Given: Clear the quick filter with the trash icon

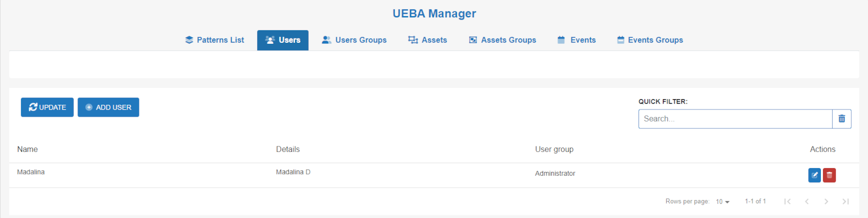Looking at the screenshot, I should (x=841, y=119).
